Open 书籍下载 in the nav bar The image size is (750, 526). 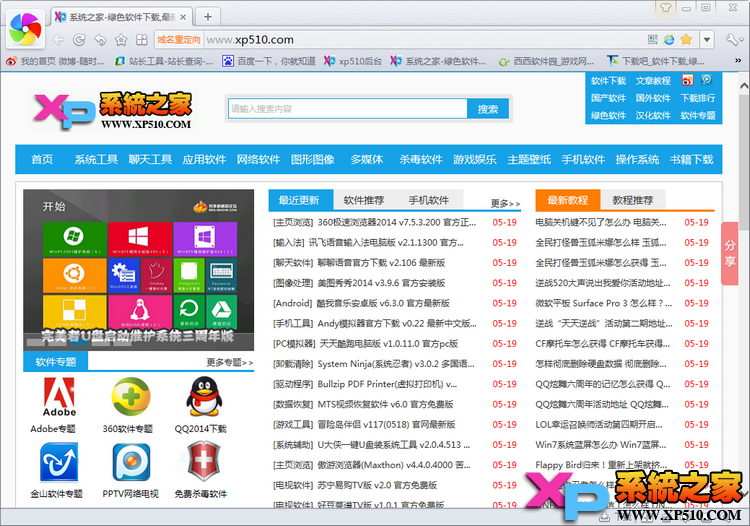click(x=692, y=159)
